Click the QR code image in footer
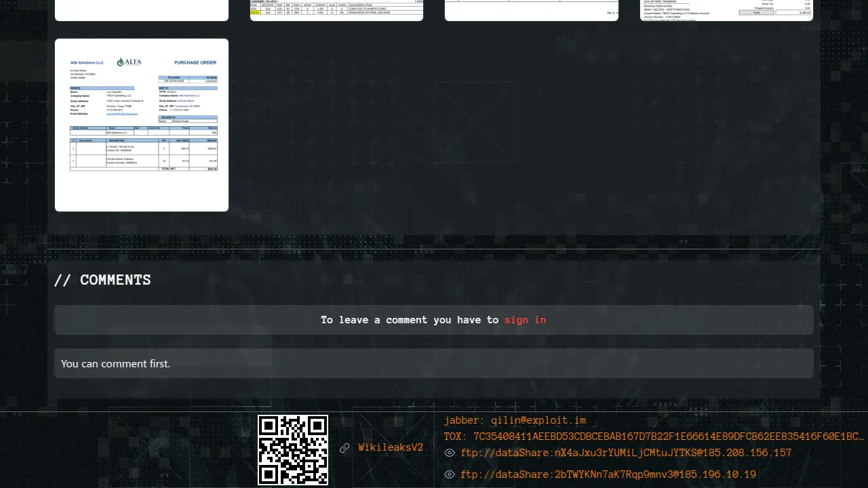Screen dimensions: 868x488 point(293,449)
